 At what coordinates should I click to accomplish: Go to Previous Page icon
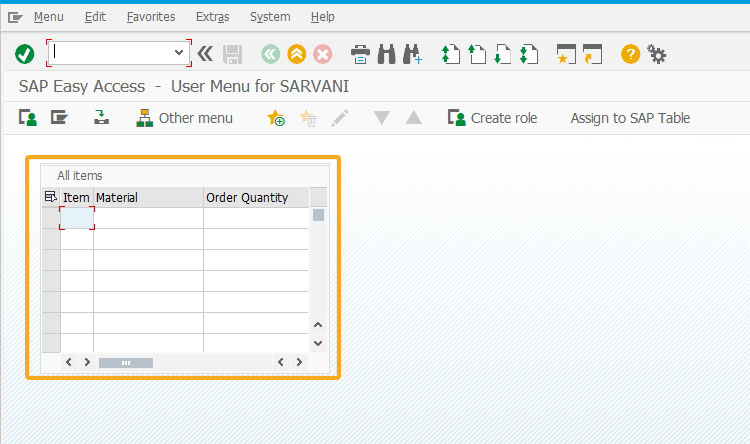(476, 54)
